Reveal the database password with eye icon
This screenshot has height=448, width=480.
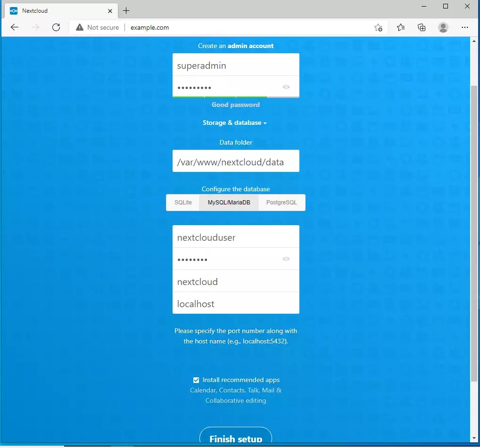(286, 259)
